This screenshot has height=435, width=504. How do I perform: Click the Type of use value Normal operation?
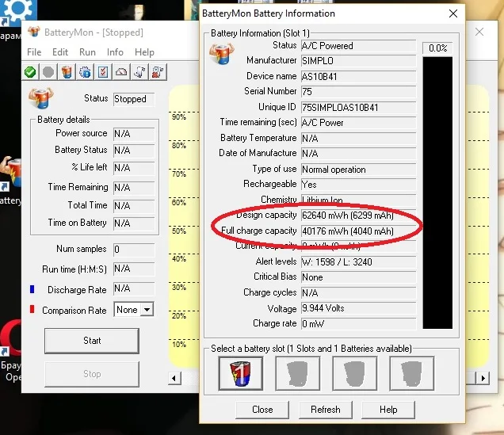(358, 170)
